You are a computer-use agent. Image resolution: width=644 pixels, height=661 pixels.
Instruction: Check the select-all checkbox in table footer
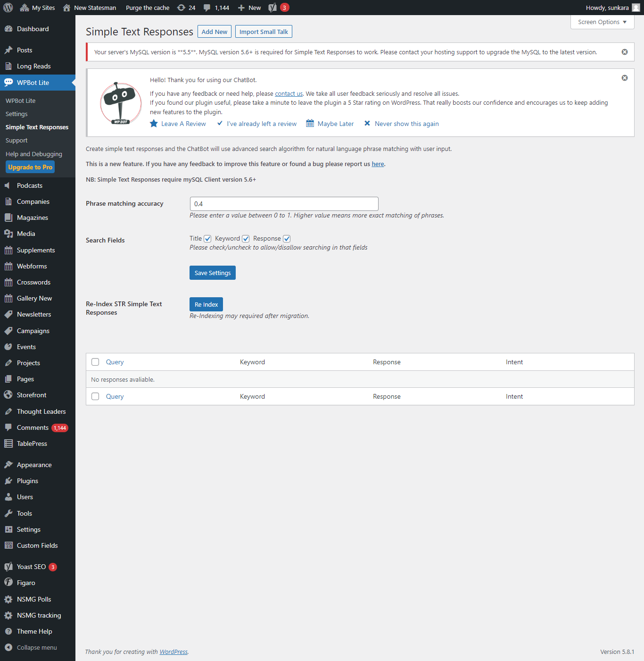pos(95,396)
